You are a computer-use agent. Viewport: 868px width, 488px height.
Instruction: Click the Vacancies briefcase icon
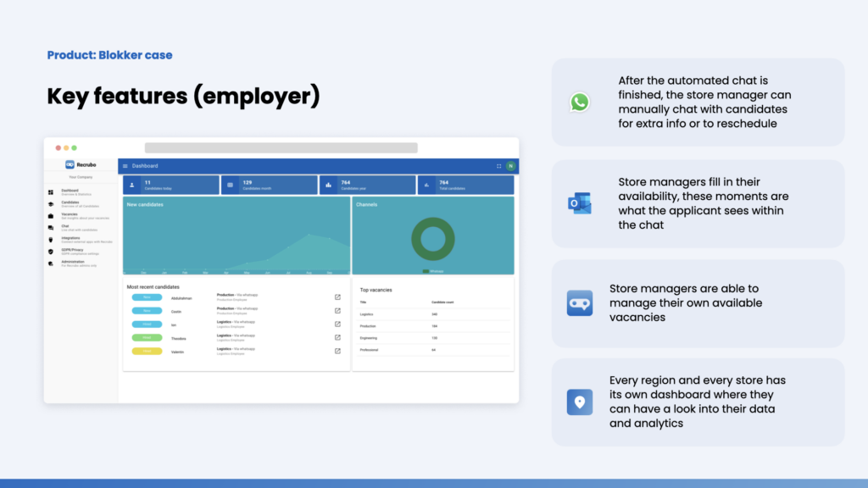click(x=51, y=216)
